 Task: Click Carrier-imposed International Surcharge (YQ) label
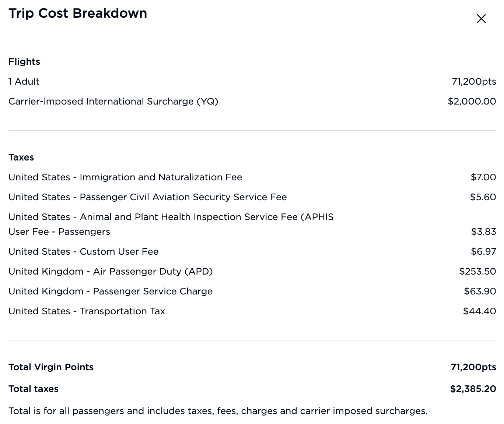[x=113, y=101]
